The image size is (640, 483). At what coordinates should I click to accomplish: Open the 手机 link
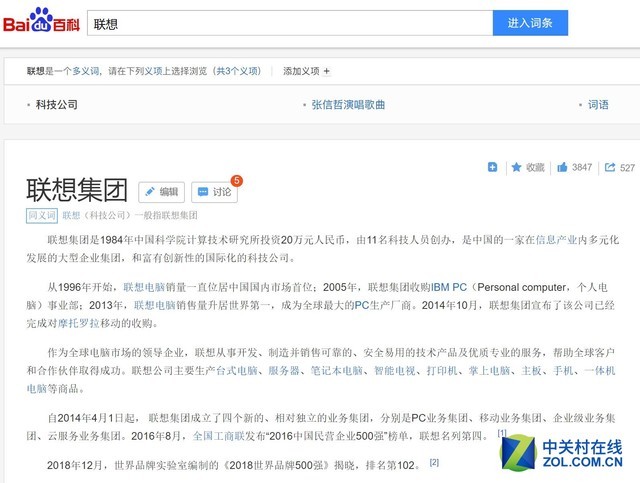[x=563, y=370]
